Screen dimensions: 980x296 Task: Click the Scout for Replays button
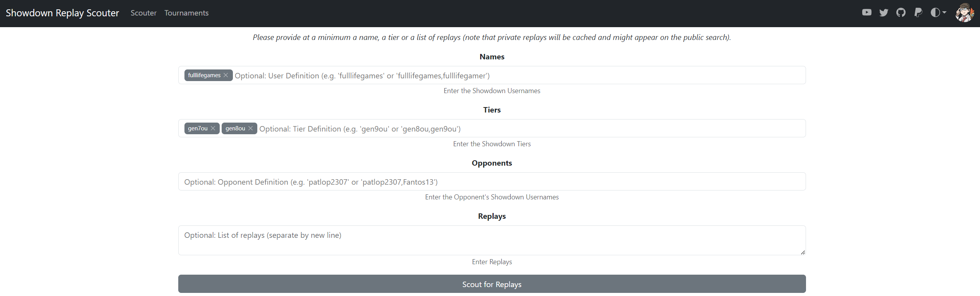click(x=492, y=284)
